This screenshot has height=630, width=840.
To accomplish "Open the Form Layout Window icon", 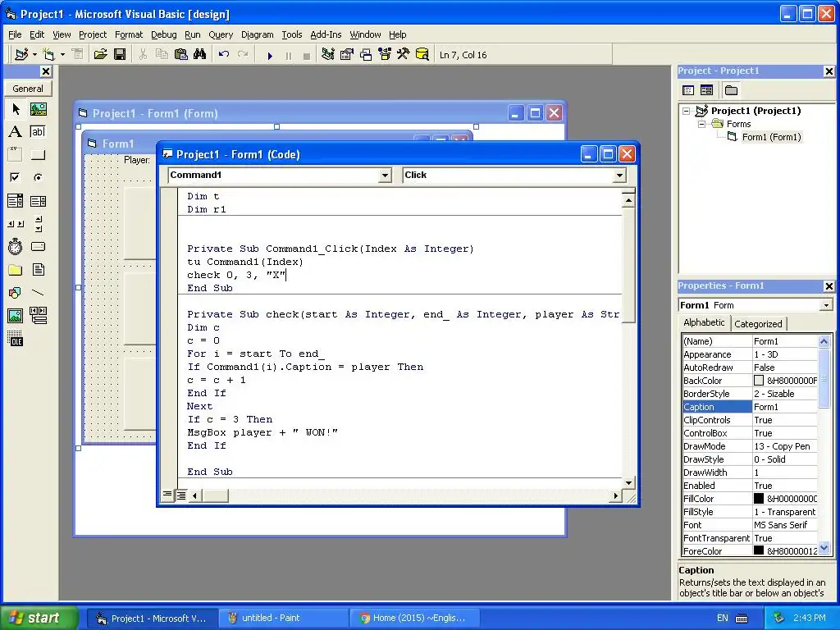I will 366,55.
